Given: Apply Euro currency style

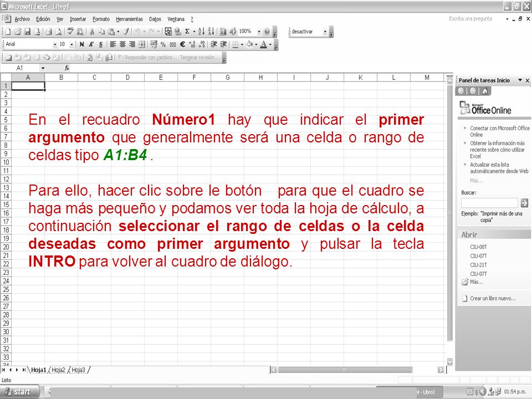Looking at the screenshot, I should tap(182, 44).
